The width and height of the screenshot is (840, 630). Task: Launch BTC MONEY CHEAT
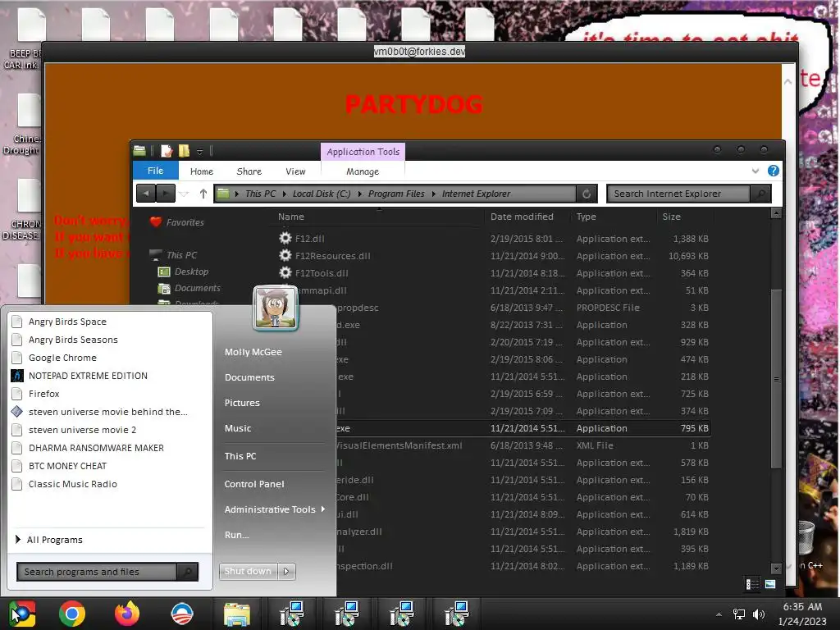point(67,466)
